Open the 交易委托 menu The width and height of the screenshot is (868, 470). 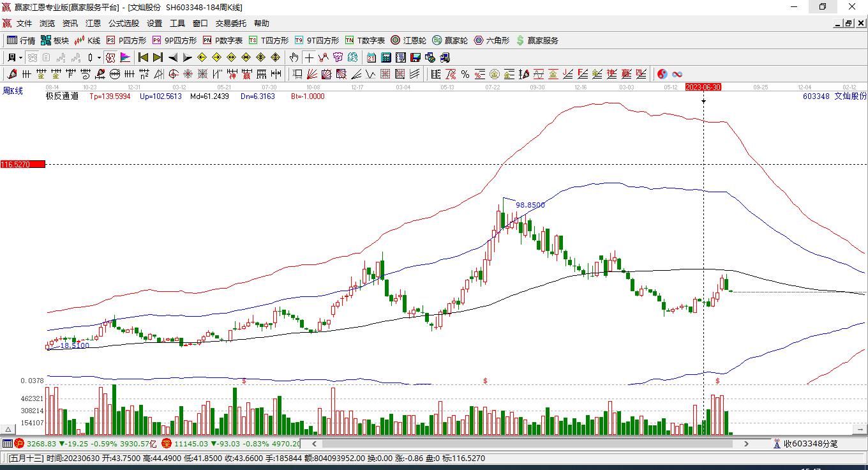click(x=231, y=24)
